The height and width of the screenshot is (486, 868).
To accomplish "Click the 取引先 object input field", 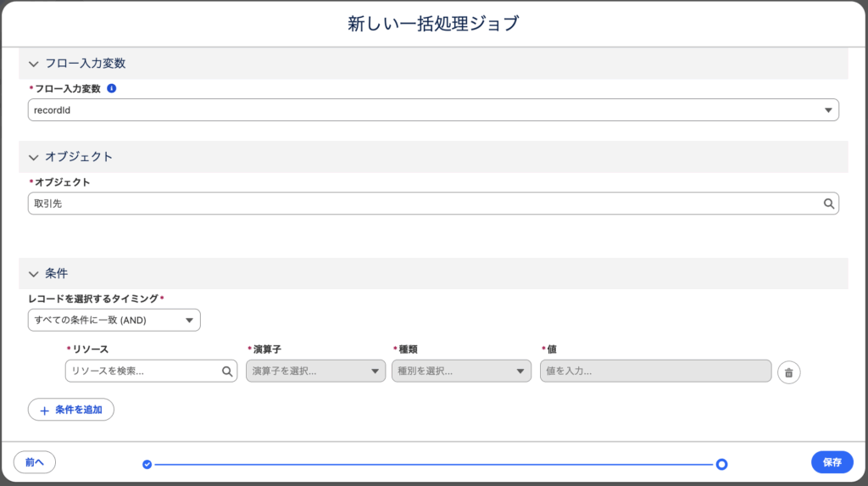I will [x=424, y=204].
